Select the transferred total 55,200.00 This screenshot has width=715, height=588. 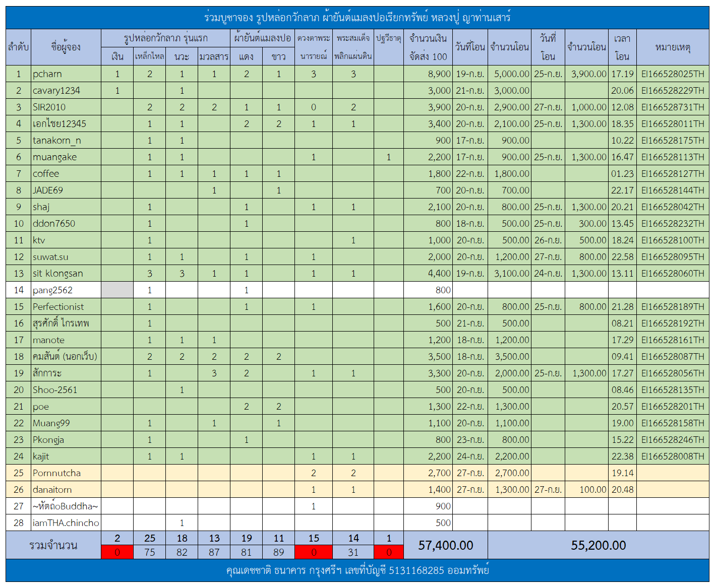[x=599, y=545]
